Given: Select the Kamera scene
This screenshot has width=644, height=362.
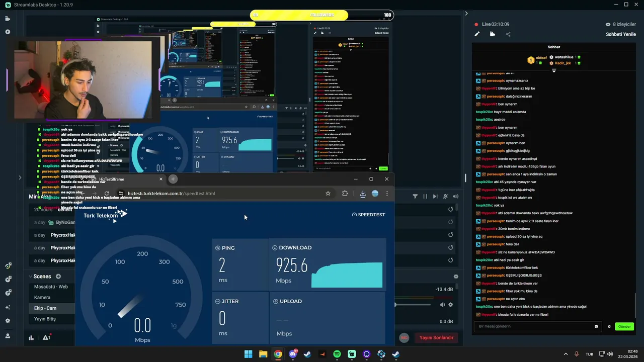Looking at the screenshot, I should click(x=52, y=297).
